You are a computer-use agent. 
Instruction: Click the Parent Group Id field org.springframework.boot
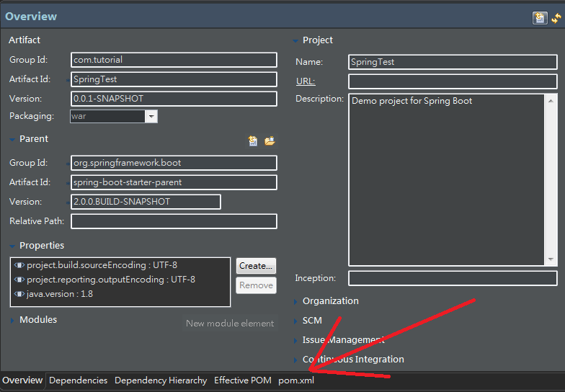pyautogui.click(x=174, y=163)
